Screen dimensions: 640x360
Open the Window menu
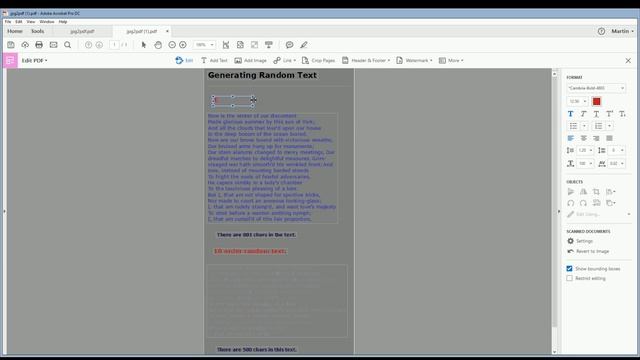pyautogui.click(x=47, y=22)
